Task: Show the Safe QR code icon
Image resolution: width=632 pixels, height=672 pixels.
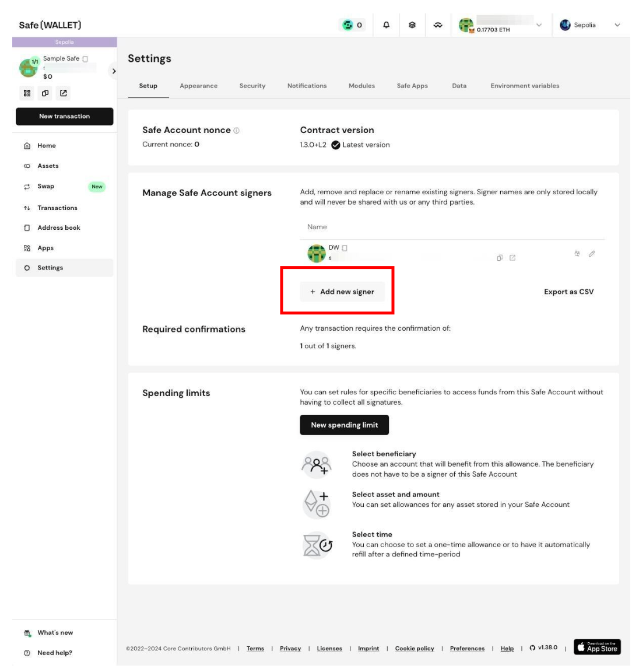Action: (x=27, y=93)
